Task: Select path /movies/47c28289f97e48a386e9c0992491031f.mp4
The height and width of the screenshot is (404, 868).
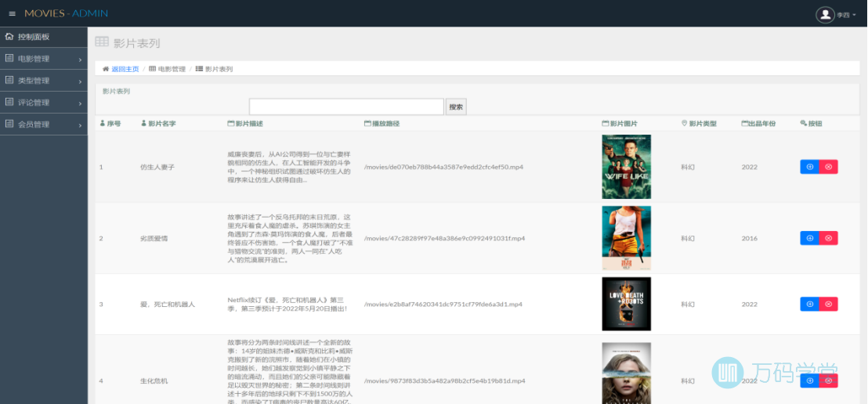Action: pyautogui.click(x=444, y=238)
